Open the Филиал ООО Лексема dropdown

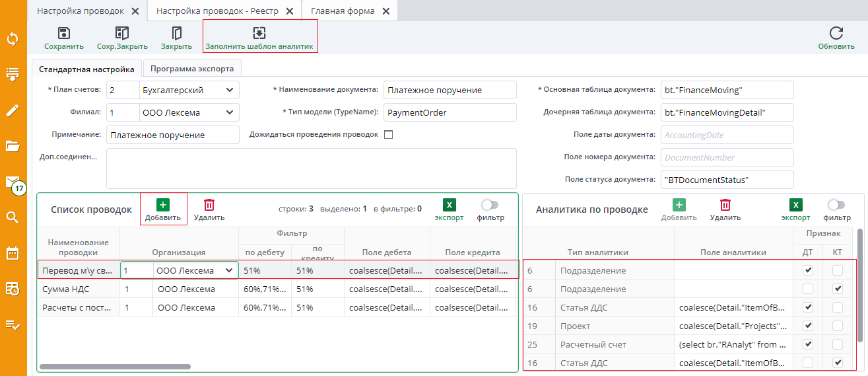click(230, 112)
